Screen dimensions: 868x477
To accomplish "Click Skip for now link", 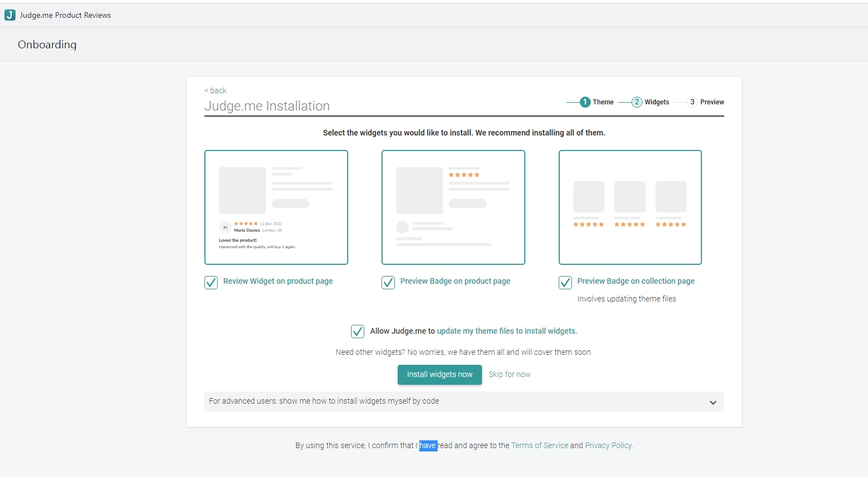I will pyautogui.click(x=509, y=375).
